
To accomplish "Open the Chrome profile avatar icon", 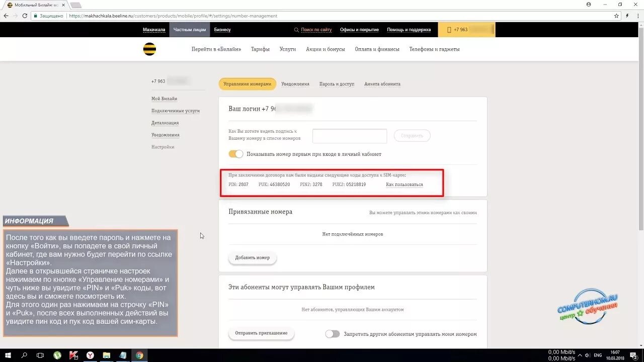I will pyautogui.click(x=589, y=4).
